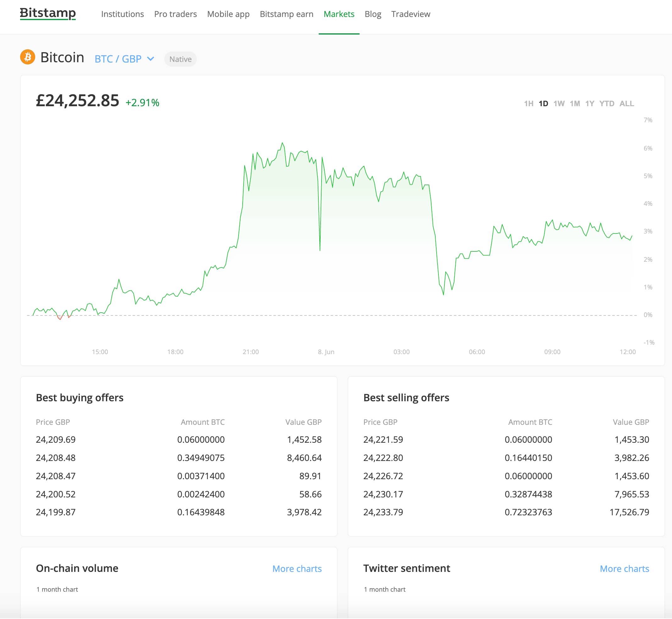672x619 pixels.
Task: Switch chart range to 1W
Action: pyautogui.click(x=559, y=103)
